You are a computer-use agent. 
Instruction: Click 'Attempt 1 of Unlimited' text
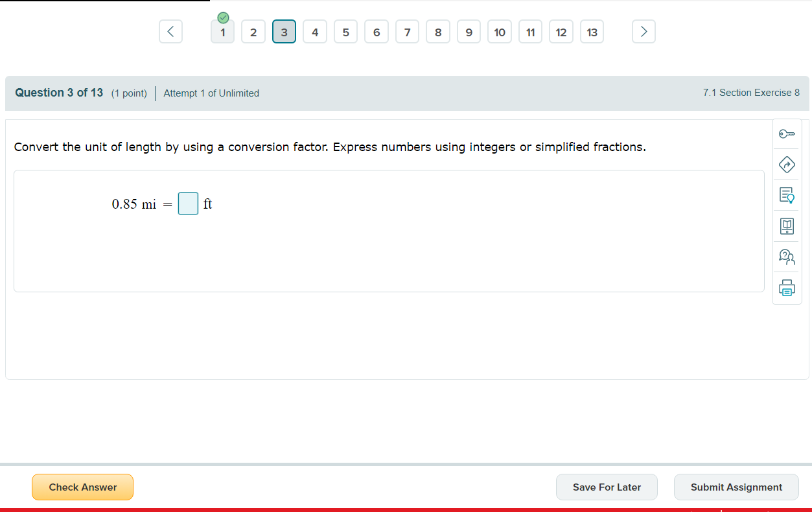211,93
